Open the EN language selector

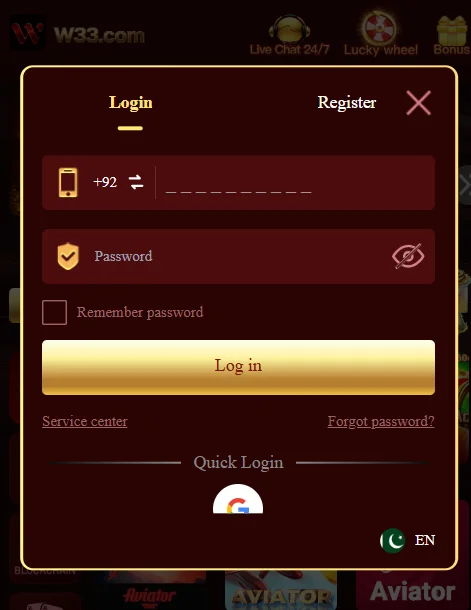(425, 540)
